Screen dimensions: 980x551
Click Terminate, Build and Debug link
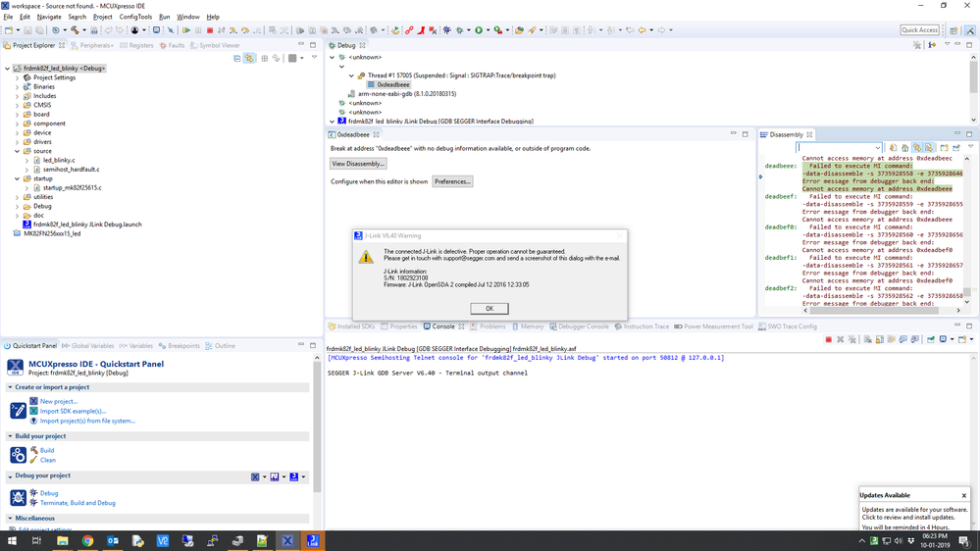[x=77, y=503]
